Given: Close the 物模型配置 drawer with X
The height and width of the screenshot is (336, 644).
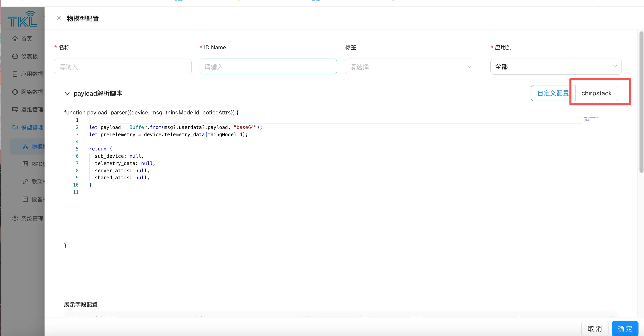Looking at the screenshot, I should [59, 18].
